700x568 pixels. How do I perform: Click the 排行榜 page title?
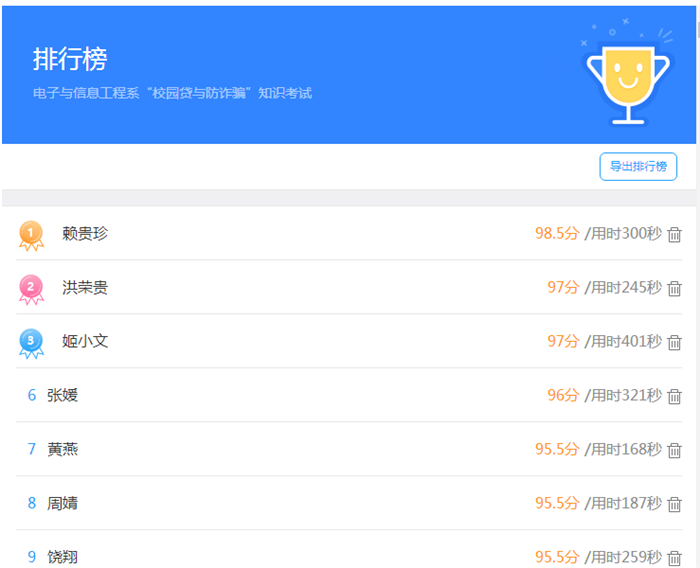(x=70, y=59)
